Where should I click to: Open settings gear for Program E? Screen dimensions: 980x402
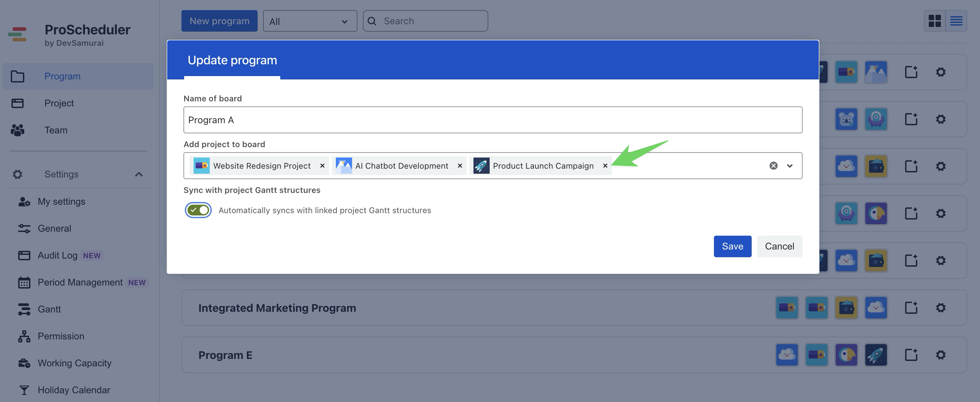941,355
